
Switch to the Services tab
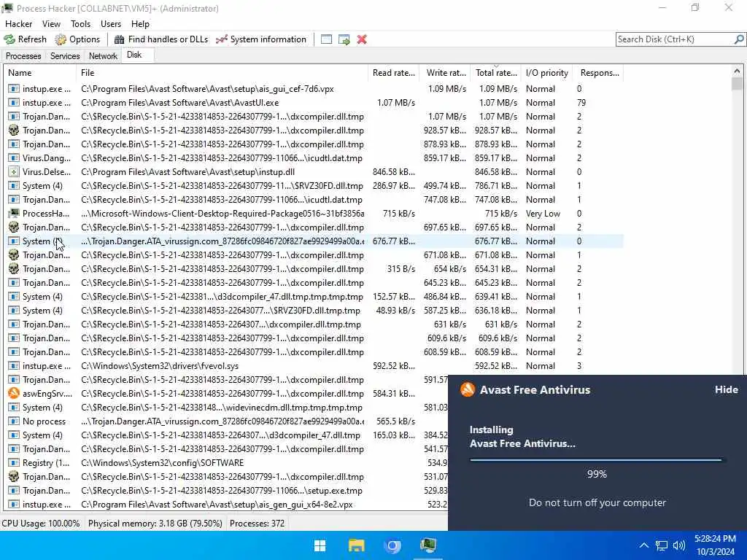click(65, 56)
